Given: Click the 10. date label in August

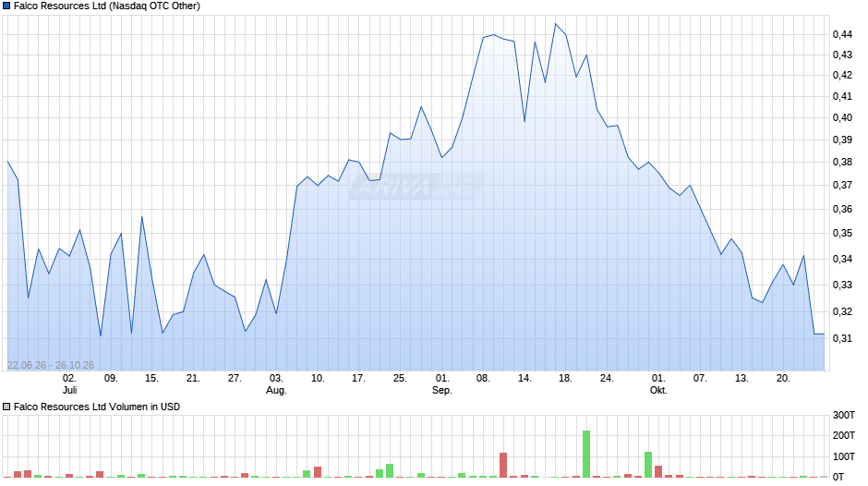Looking at the screenshot, I should (x=318, y=379).
